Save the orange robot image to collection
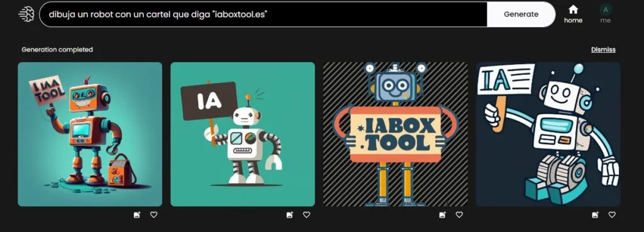This screenshot has height=232, width=644. (136, 215)
